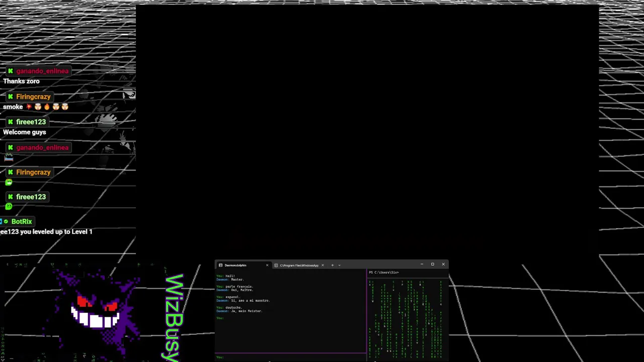
Task: Click Firingcrazy username above smoke message
Action: click(x=33, y=97)
